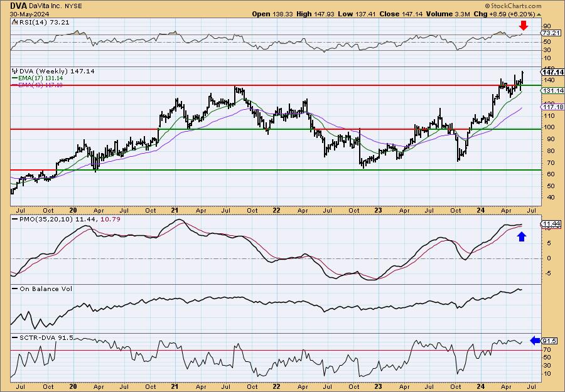Click the 0 label on PMO axis
The width and height of the screenshot is (565, 392).
549,258
